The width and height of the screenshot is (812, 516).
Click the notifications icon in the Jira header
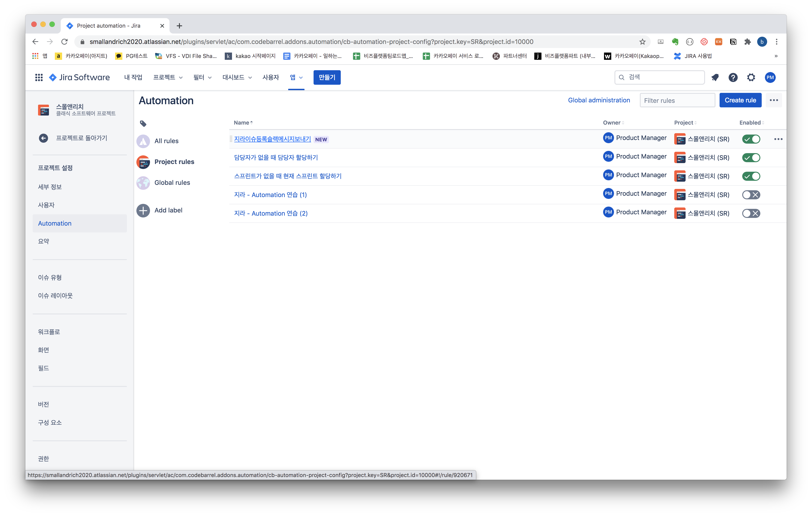click(x=715, y=77)
